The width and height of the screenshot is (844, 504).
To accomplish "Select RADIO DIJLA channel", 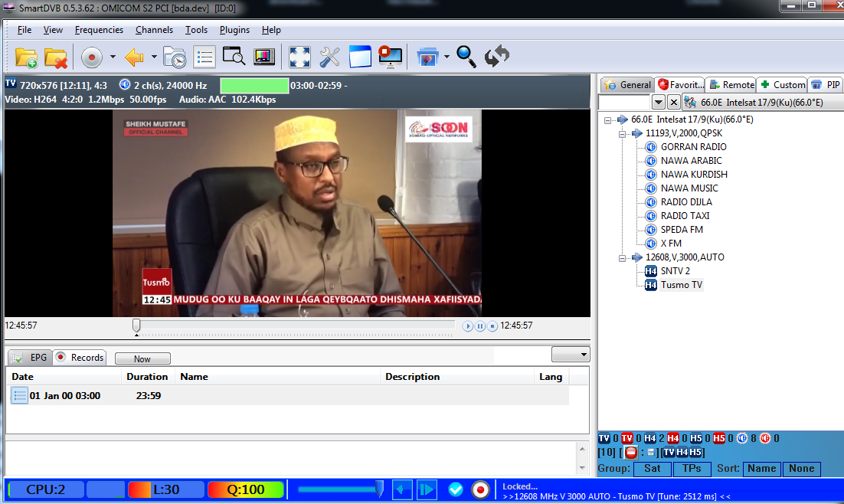I will (x=686, y=202).
